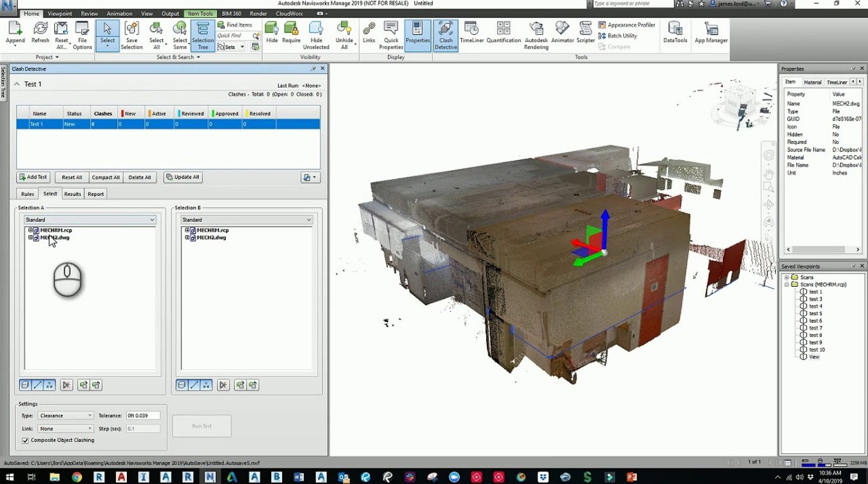The width and height of the screenshot is (868, 484).
Task: Expand MECHRM.rcp in Selection A tree
Action: 30,230
